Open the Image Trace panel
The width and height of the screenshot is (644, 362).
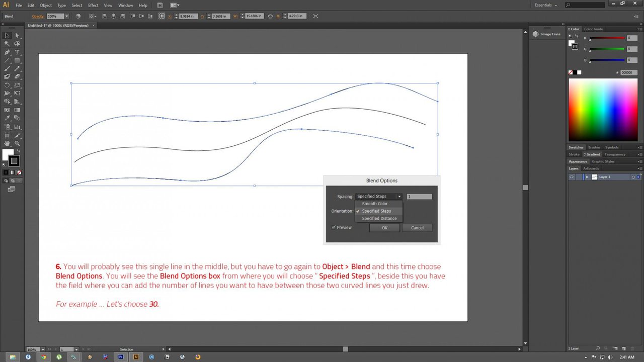[x=547, y=34]
